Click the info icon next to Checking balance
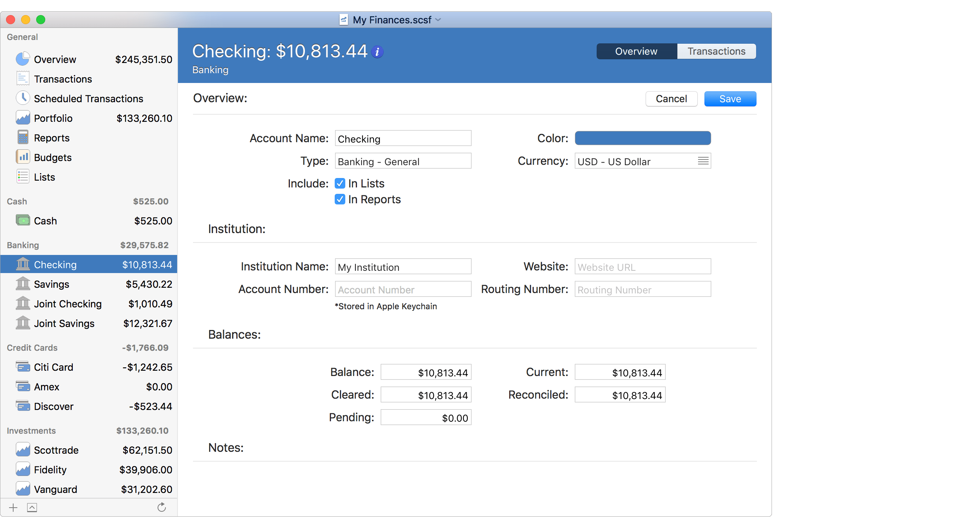Viewport: 980px width, 528px height. tap(377, 52)
